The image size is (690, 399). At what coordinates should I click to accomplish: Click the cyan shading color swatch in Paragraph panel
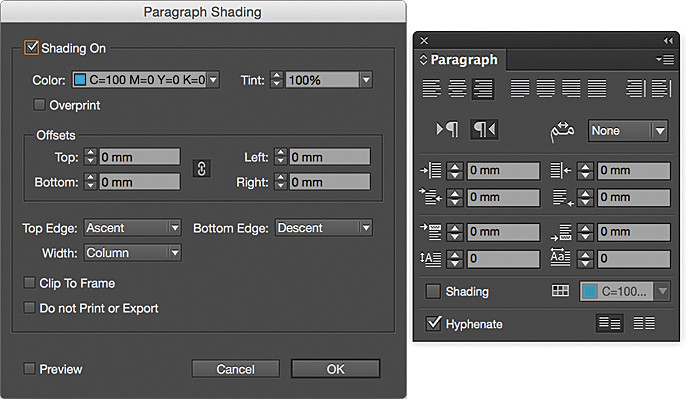point(590,291)
